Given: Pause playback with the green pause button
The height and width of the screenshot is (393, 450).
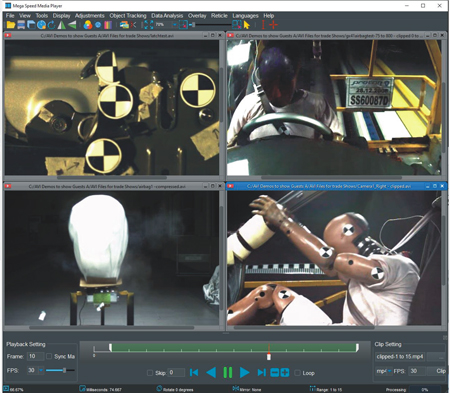Looking at the screenshot, I should pos(228,372).
